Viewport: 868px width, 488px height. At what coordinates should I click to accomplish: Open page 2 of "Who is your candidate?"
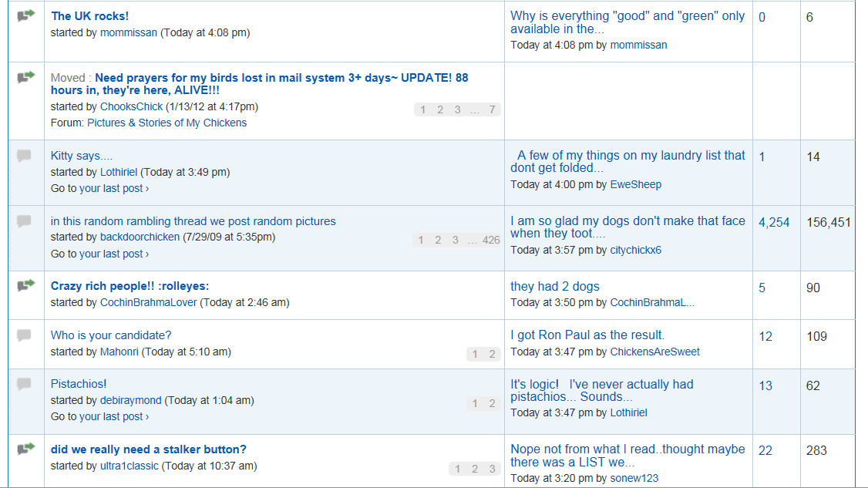492,354
